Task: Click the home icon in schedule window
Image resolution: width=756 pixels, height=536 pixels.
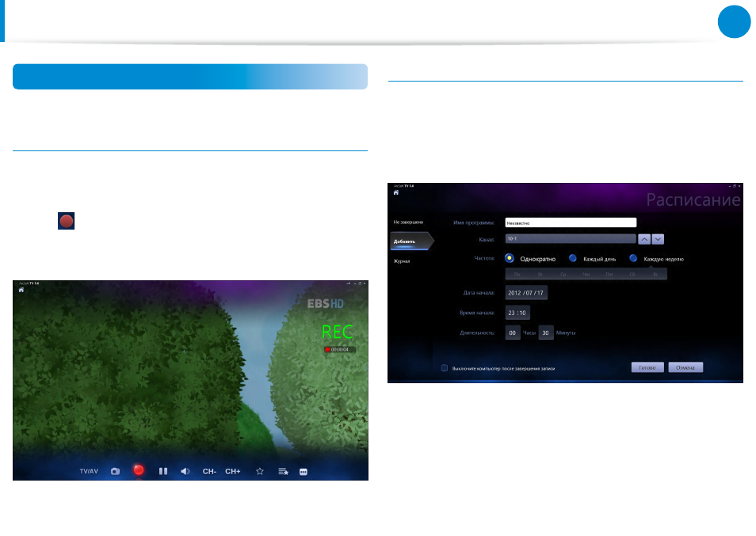Action: point(396,192)
